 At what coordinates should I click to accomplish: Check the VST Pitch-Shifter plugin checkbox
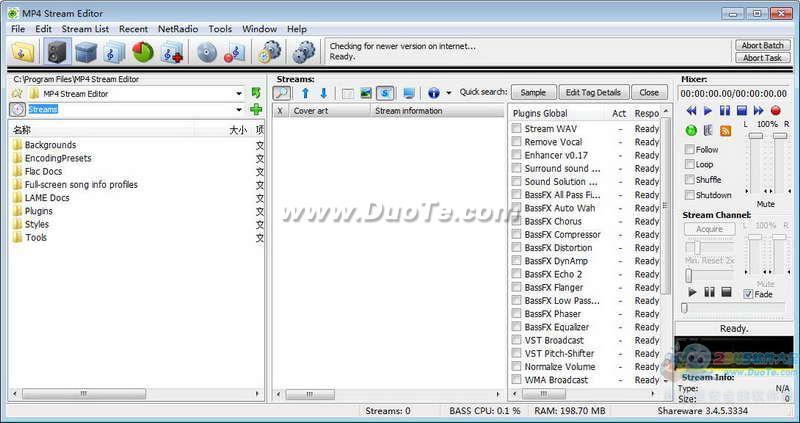tap(516, 353)
